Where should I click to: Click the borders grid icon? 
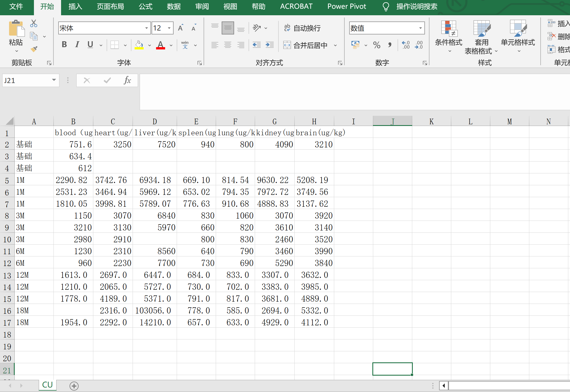[115, 45]
